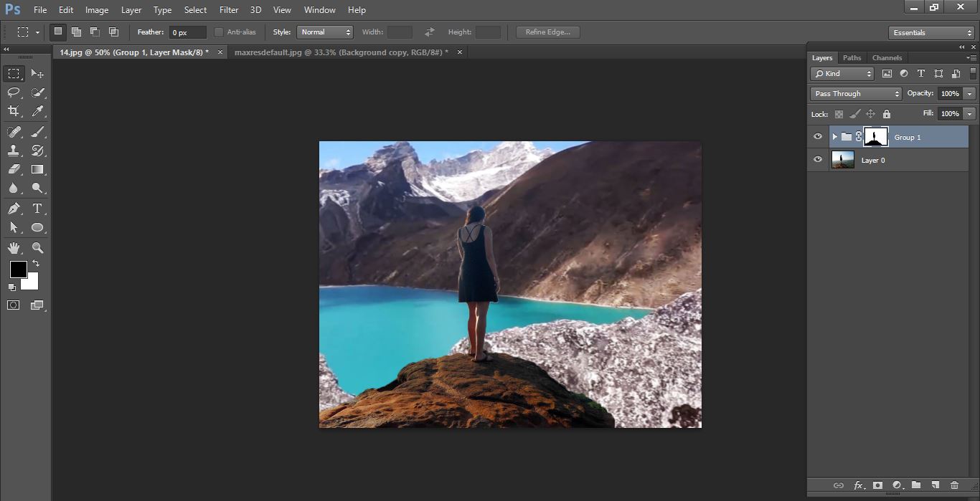This screenshot has width=980, height=501.
Task: Open the layer styles fx menu
Action: pyautogui.click(x=859, y=485)
